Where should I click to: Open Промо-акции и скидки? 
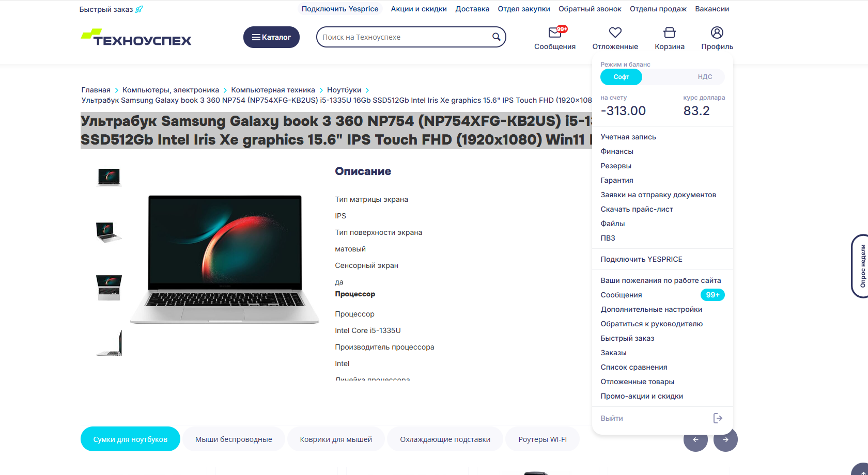pyautogui.click(x=642, y=396)
